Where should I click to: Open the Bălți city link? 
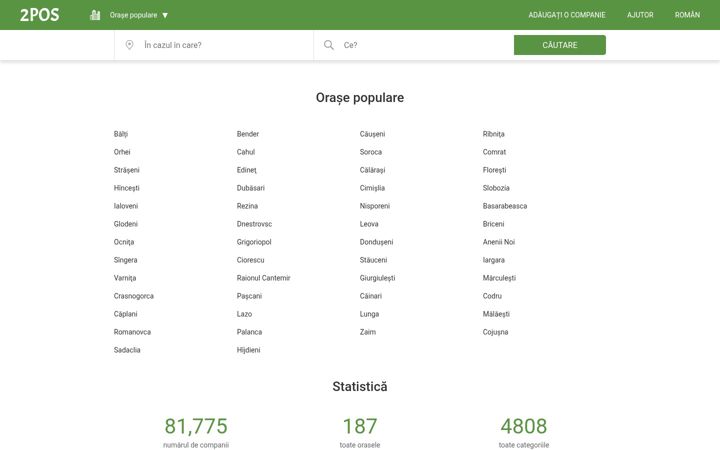coord(121,134)
